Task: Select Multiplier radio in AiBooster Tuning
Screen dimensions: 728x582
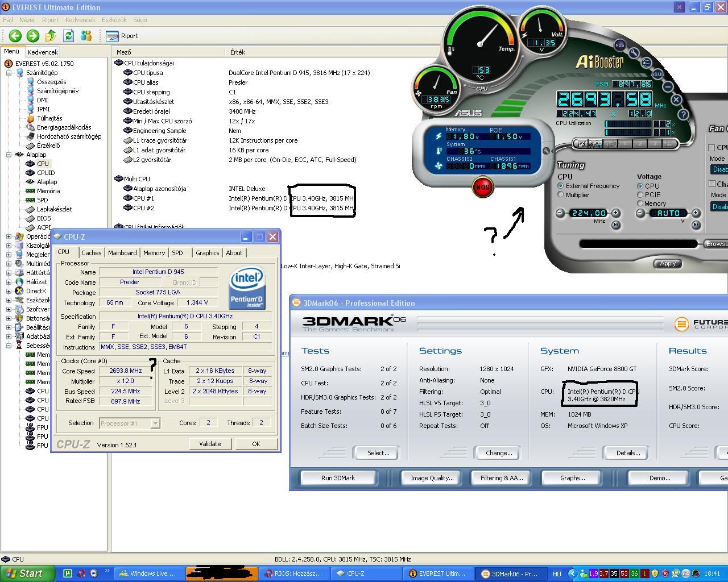Action: click(x=561, y=194)
